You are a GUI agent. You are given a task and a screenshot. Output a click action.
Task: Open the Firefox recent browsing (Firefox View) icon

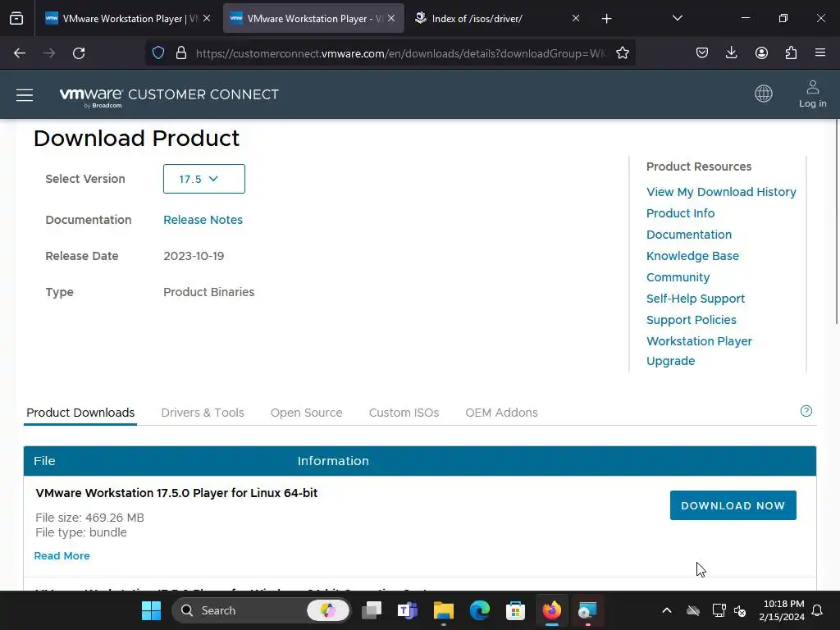pos(16,19)
